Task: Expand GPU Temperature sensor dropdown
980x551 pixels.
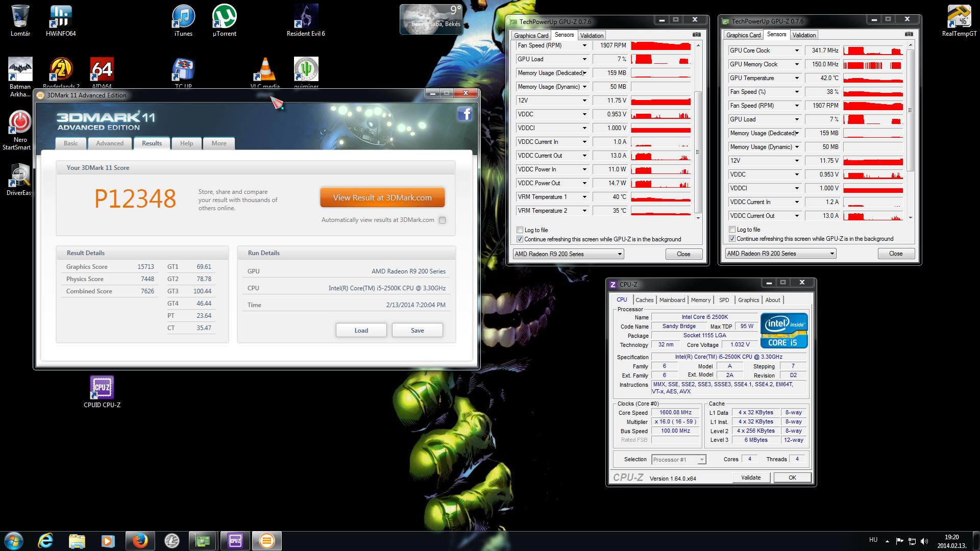Action: [797, 78]
